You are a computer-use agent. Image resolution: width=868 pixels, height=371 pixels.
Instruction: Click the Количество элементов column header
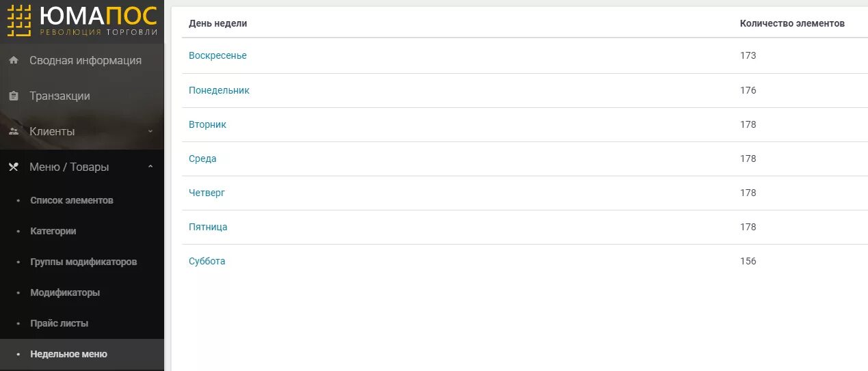coord(792,23)
